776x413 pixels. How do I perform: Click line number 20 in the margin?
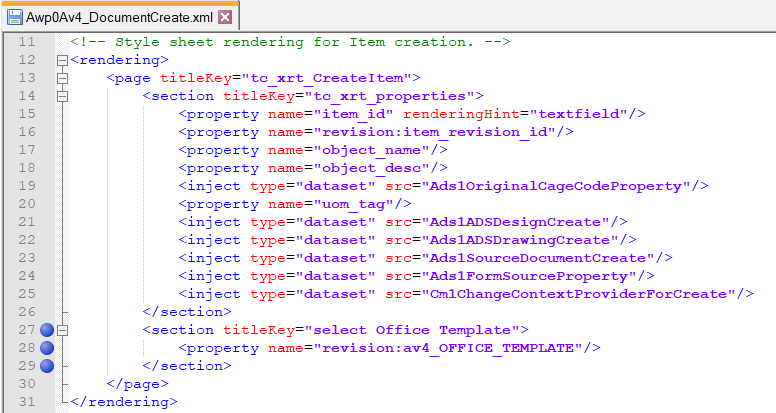pyautogui.click(x=26, y=204)
